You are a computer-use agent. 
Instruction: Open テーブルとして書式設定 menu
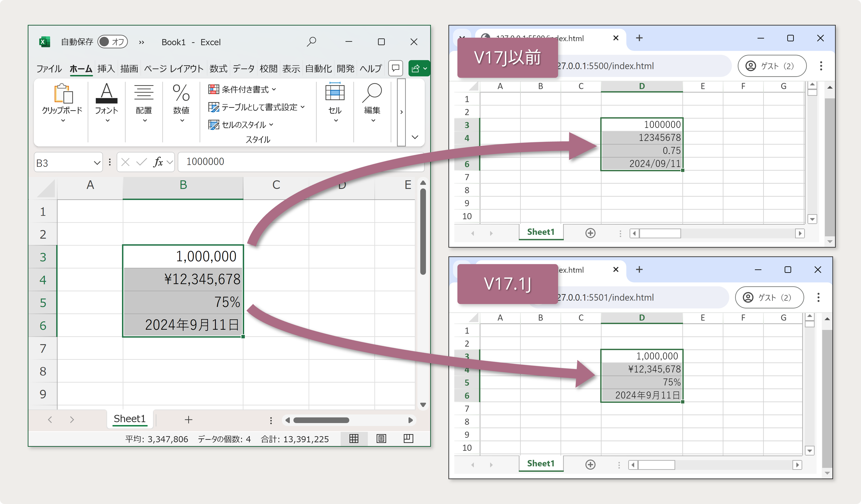(256, 107)
